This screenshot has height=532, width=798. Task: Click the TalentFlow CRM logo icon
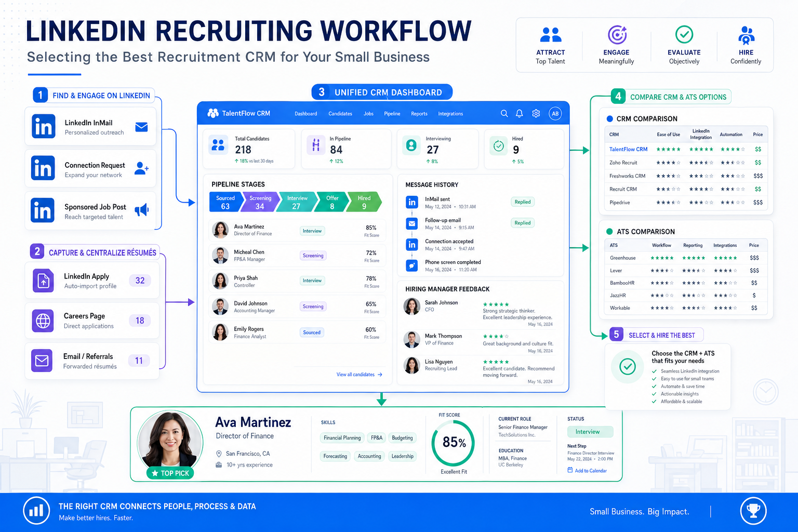[x=213, y=113]
